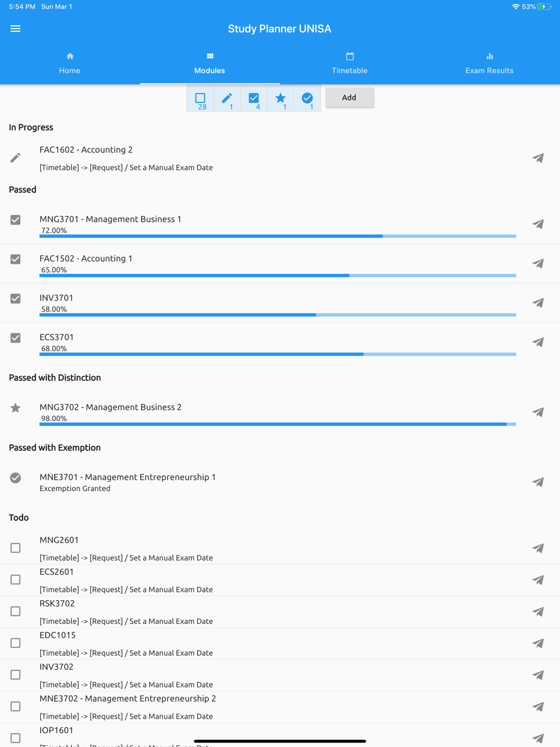Tap the battery indicator in status bar
The image size is (560, 747).
coord(544,7)
